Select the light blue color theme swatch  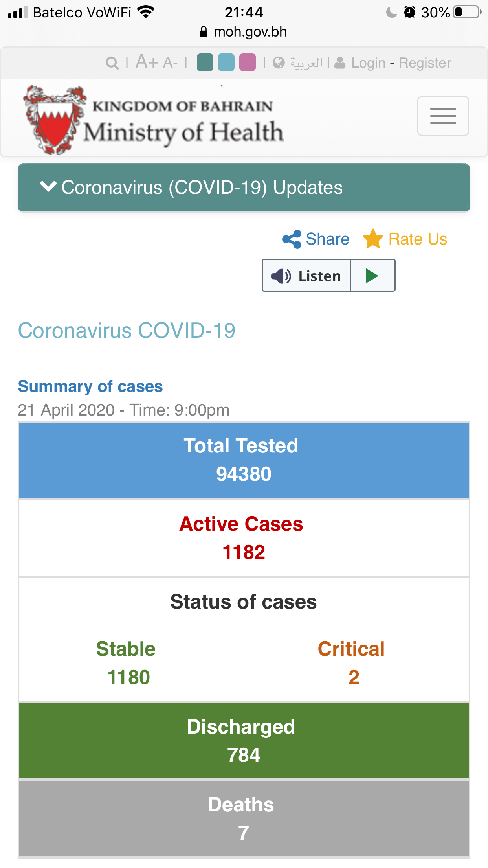(x=226, y=63)
